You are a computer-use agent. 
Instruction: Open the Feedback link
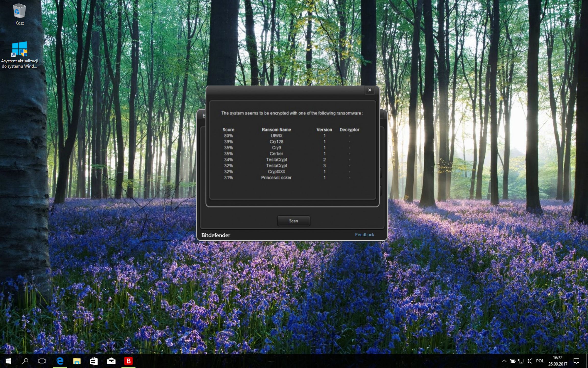click(364, 235)
